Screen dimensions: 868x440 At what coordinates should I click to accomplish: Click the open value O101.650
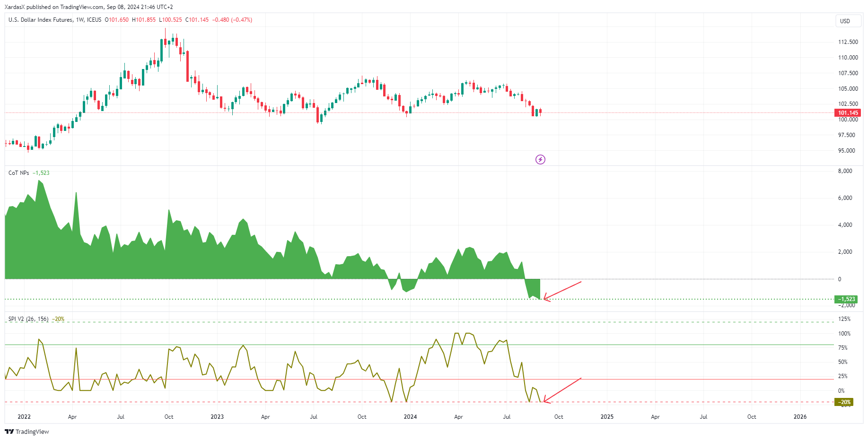pyautogui.click(x=117, y=20)
